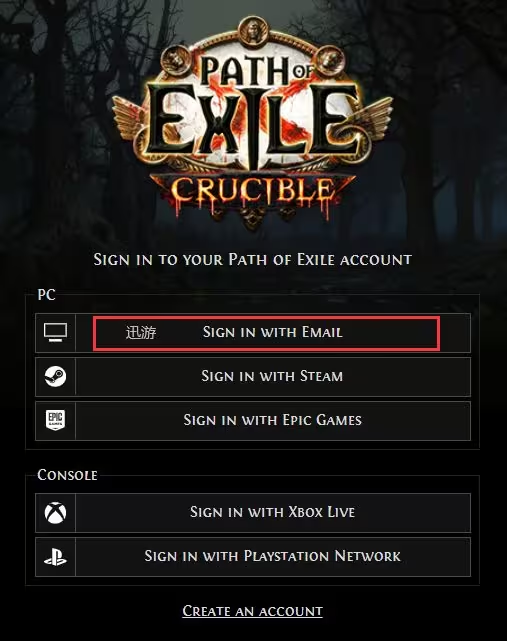Click the PlayStation logo icon
This screenshot has width=507, height=641.
56,557
